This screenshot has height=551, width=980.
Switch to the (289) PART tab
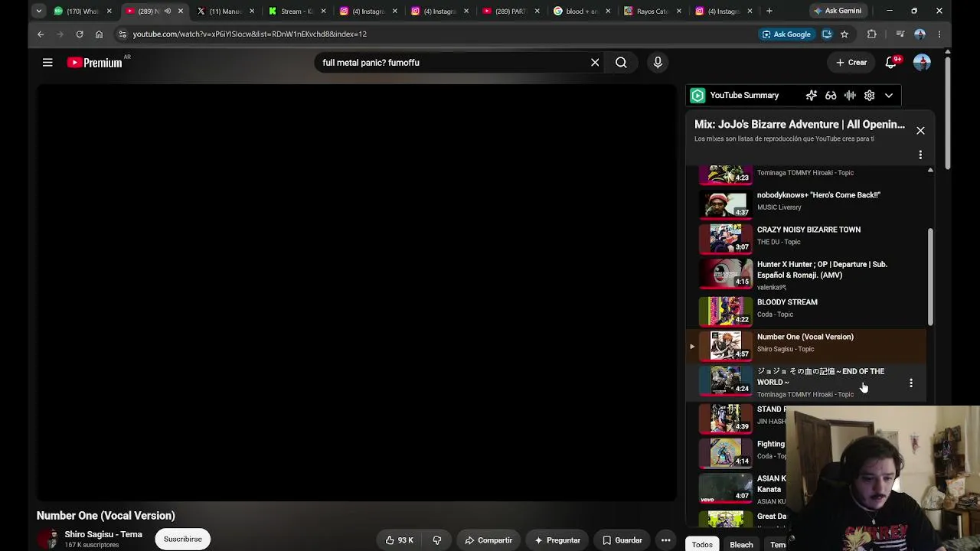tap(511, 11)
